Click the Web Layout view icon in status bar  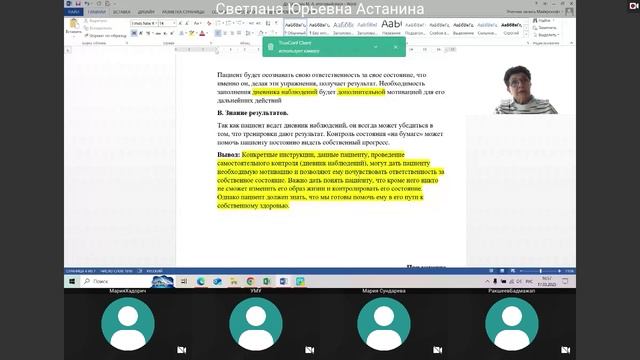[x=513, y=271]
